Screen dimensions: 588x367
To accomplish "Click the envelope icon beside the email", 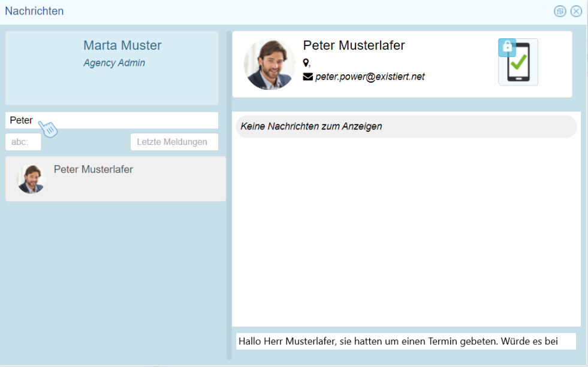I will tap(308, 77).
